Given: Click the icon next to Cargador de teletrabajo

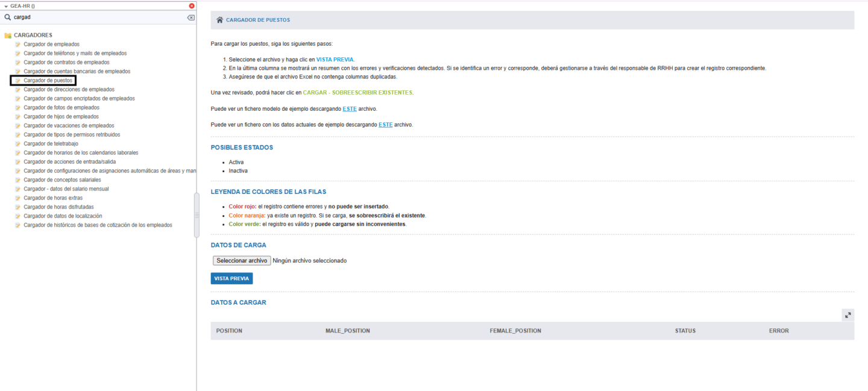Looking at the screenshot, I should 18,144.
